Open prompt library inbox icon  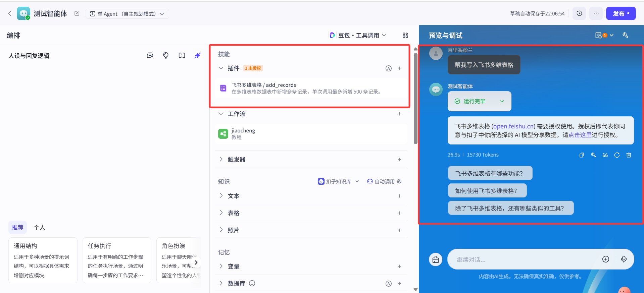coord(150,55)
